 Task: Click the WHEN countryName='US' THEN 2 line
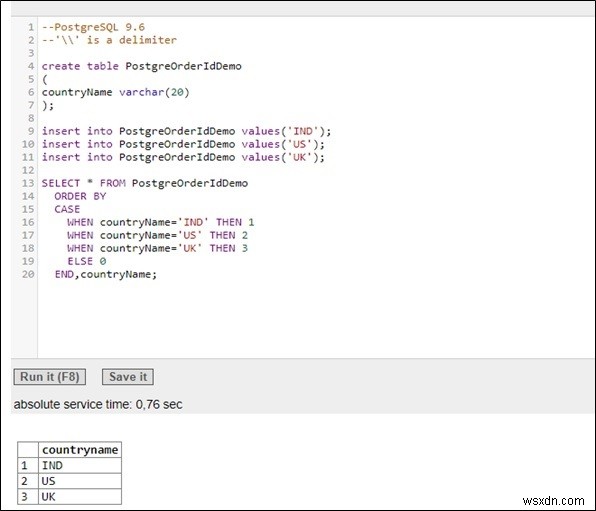(157, 235)
